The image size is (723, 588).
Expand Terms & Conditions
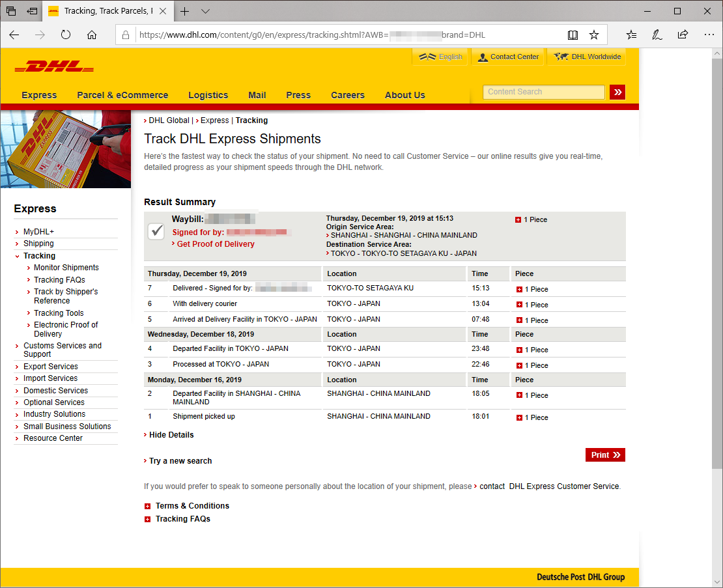pyautogui.click(x=191, y=506)
